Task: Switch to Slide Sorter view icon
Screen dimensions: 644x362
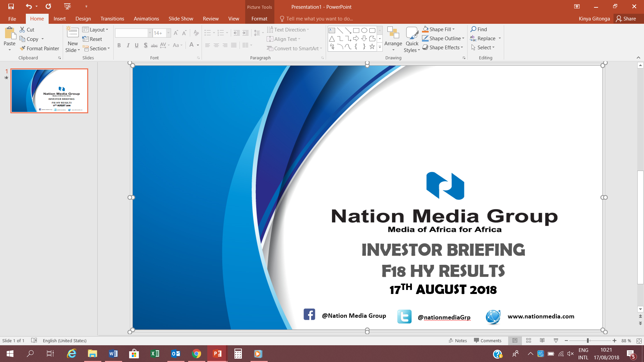Action: [x=529, y=341]
